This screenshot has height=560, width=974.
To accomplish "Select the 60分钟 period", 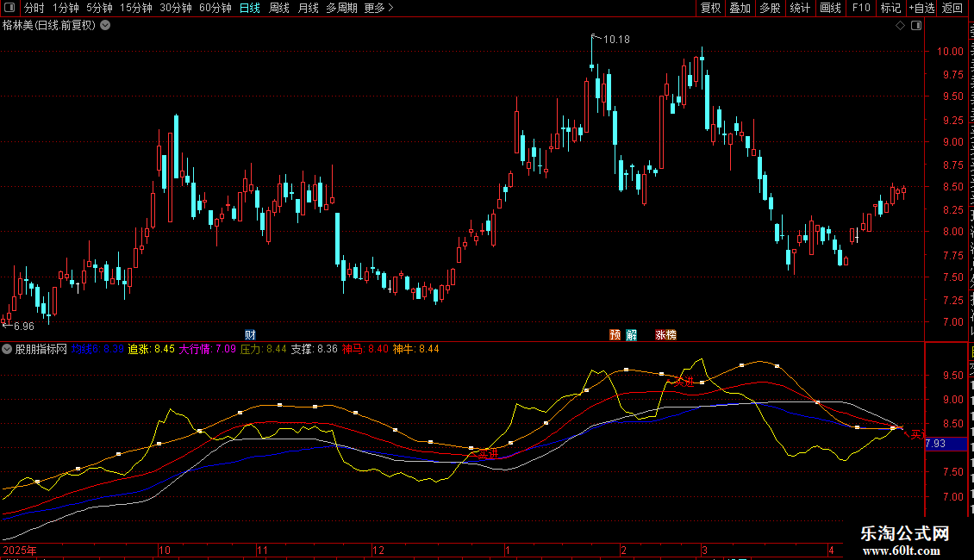I will click(x=215, y=8).
